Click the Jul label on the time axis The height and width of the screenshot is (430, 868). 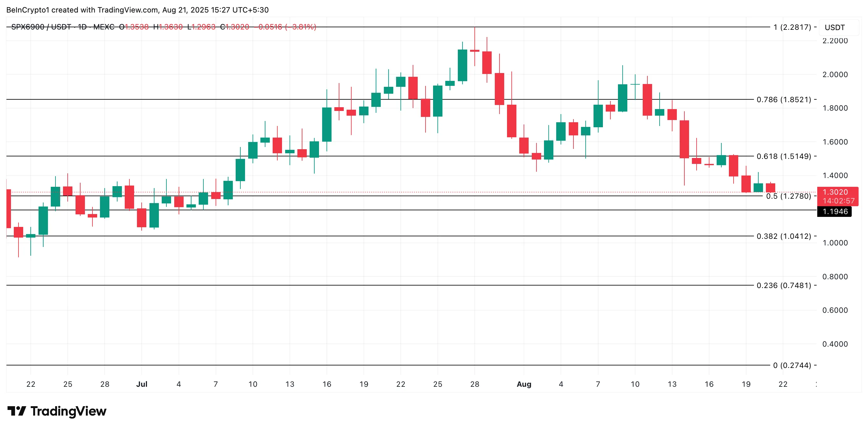tap(142, 384)
